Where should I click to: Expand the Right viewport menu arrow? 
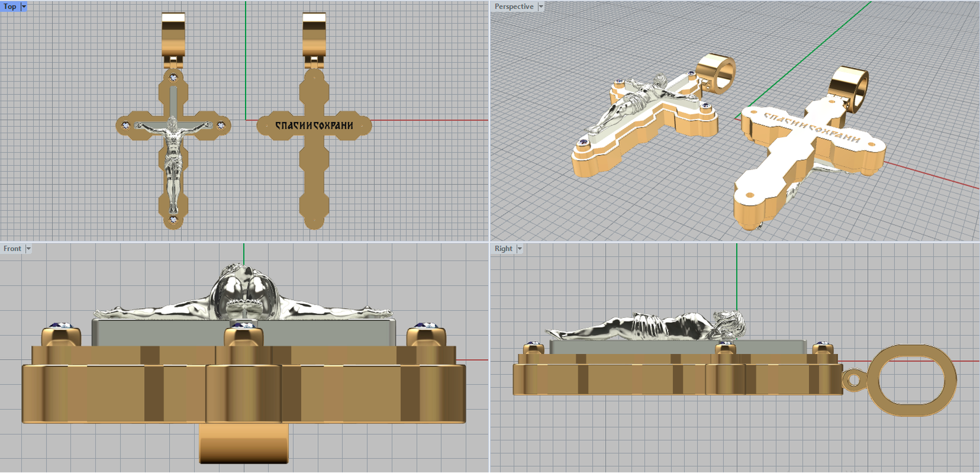[x=519, y=249]
